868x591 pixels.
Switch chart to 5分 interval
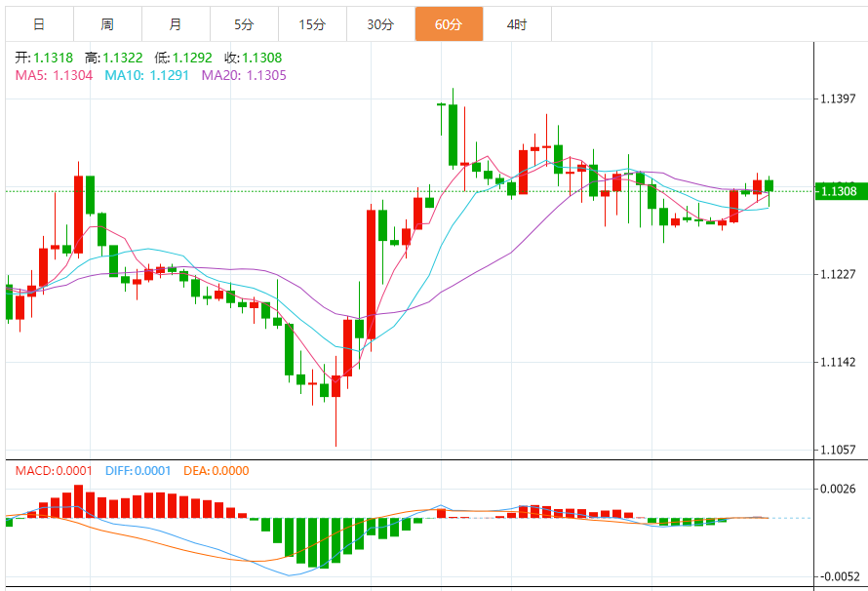coord(244,24)
